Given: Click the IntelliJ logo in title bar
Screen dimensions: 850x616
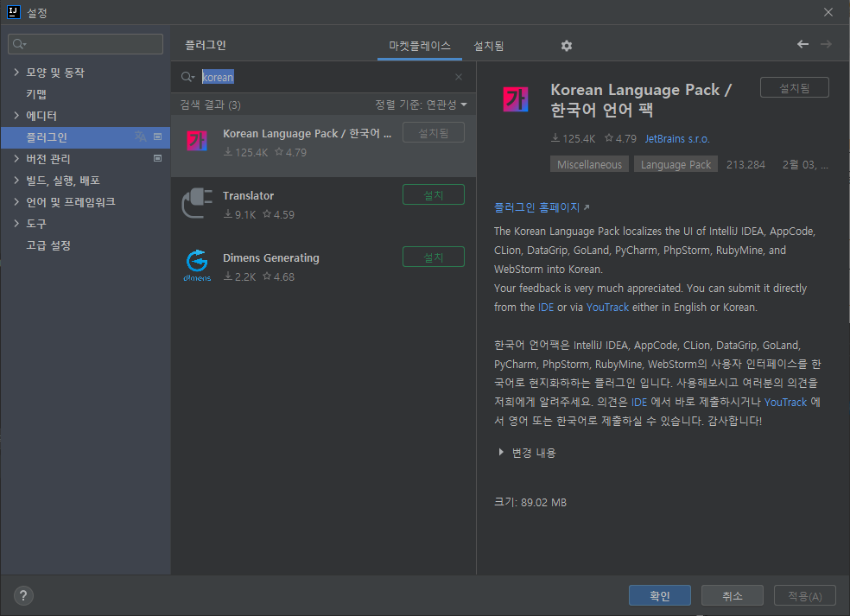Looking at the screenshot, I should point(14,12).
